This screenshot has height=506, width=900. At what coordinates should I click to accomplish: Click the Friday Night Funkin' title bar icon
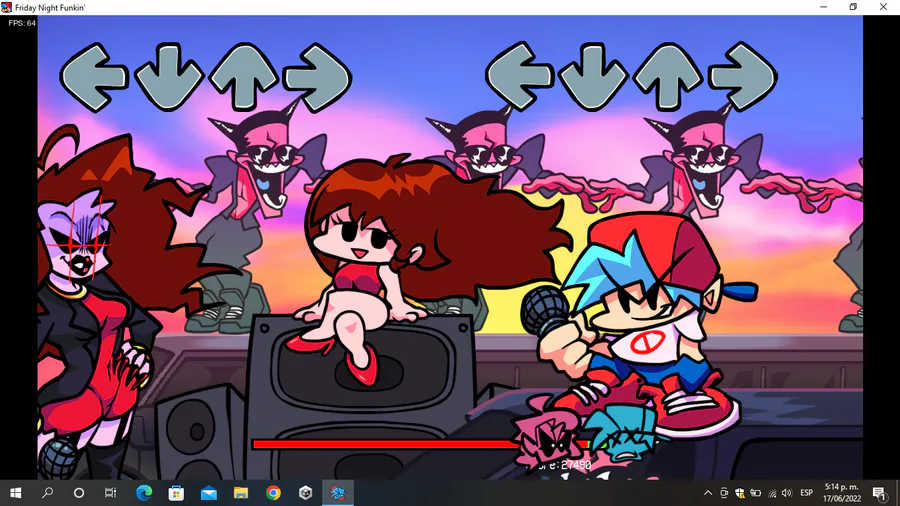[x=7, y=7]
